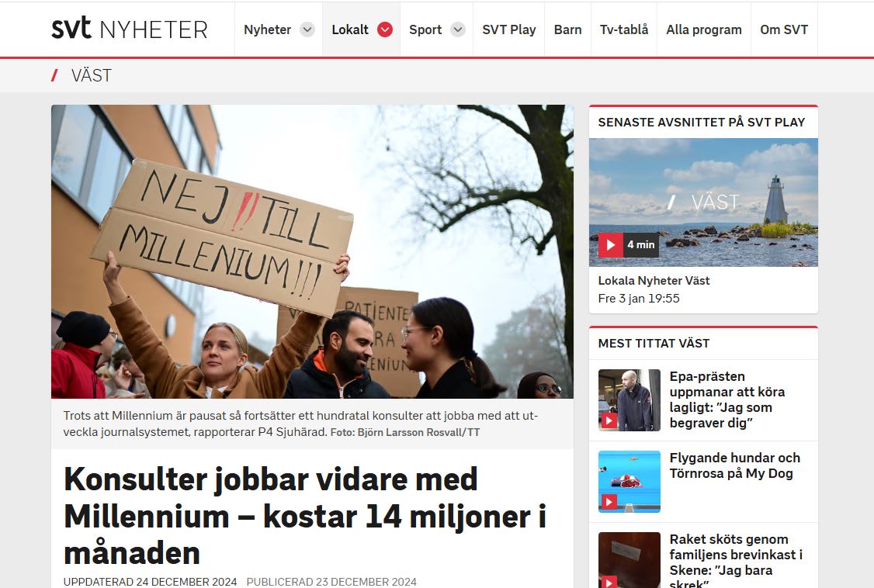The height and width of the screenshot is (588, 874).
Task: Open the Raket sköts genom brevinkast story
Action: (736, 560)
